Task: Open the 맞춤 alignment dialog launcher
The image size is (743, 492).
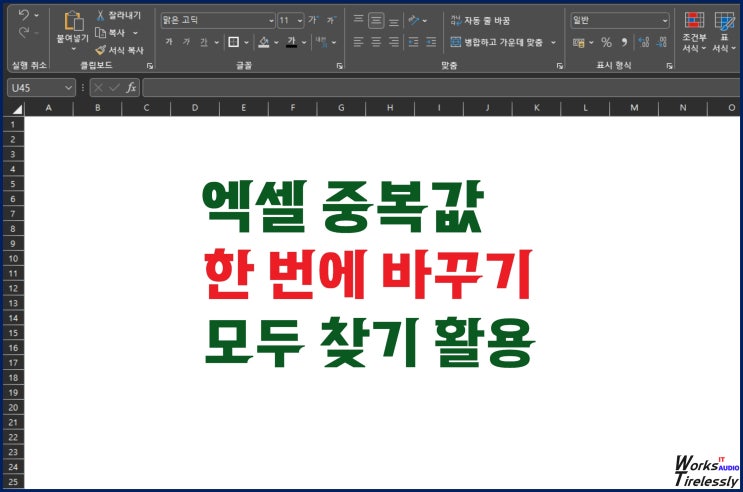Action: 560,66
